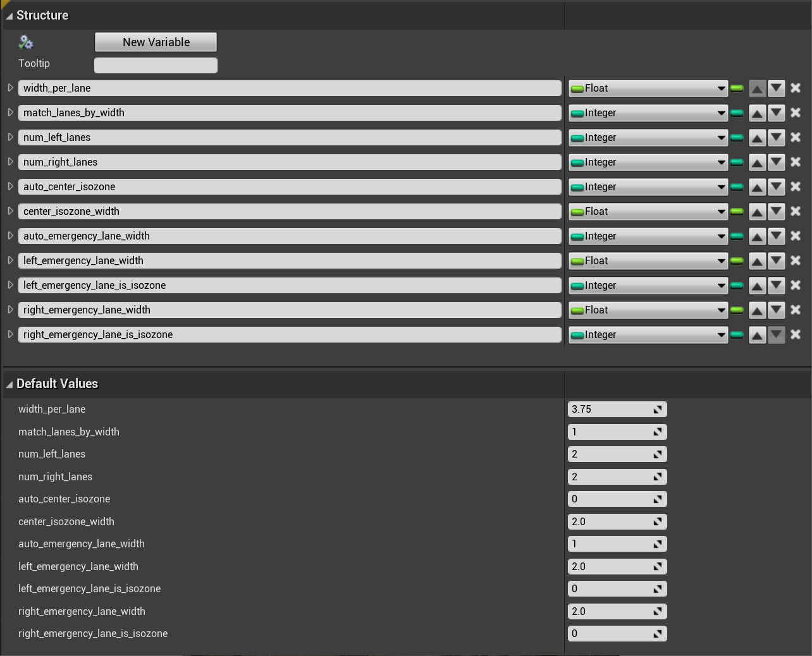Toggle container type pill for left_emergency_lane_width
Screen dimensions: 812x656
click(x=737, y=261)
